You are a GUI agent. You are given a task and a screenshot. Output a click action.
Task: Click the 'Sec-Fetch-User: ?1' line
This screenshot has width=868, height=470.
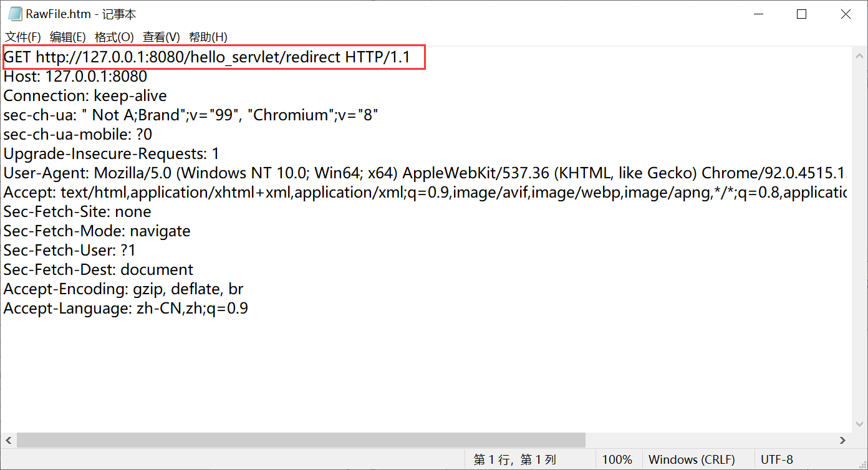[x=70, y=251]
